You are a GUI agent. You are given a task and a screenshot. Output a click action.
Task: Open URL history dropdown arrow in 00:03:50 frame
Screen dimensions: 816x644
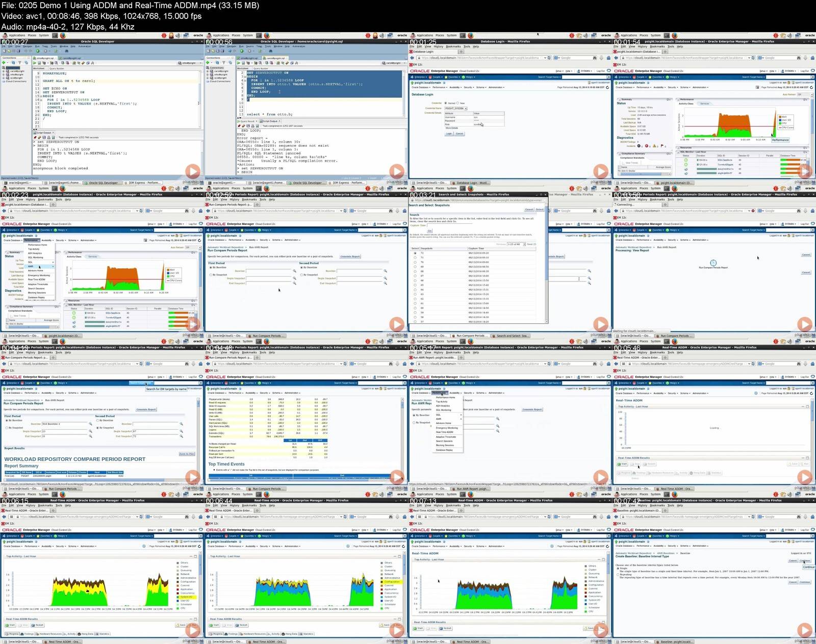click(x=749, y=211)
